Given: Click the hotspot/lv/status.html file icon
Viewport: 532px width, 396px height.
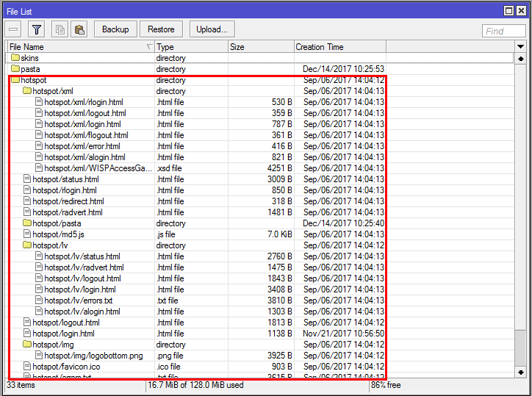Looking at the screenshot, I should 39,256.
